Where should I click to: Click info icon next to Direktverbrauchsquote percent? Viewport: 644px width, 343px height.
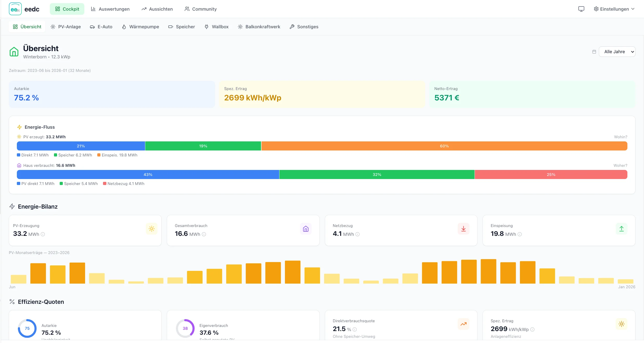355,330
